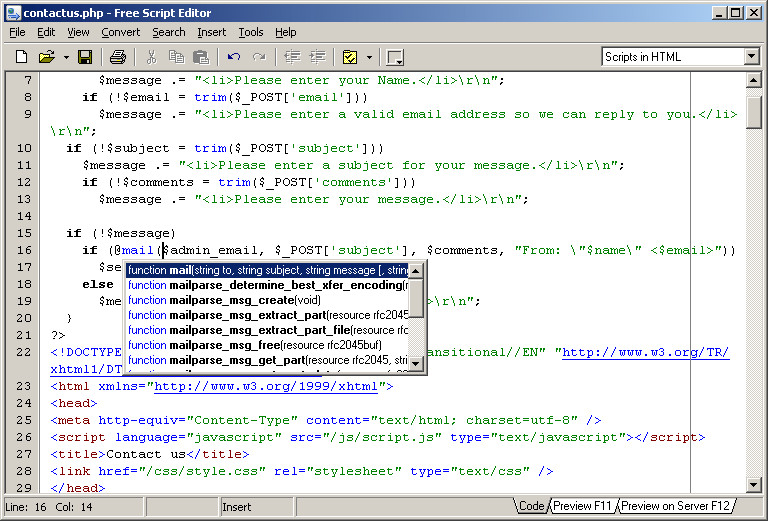
Task: Expand the checklist icon dropdown arrow
Action: (x=368, y=57)
